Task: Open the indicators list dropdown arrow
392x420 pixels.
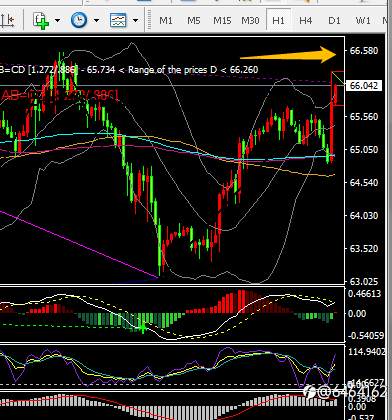Action: [x=57, y=21]
